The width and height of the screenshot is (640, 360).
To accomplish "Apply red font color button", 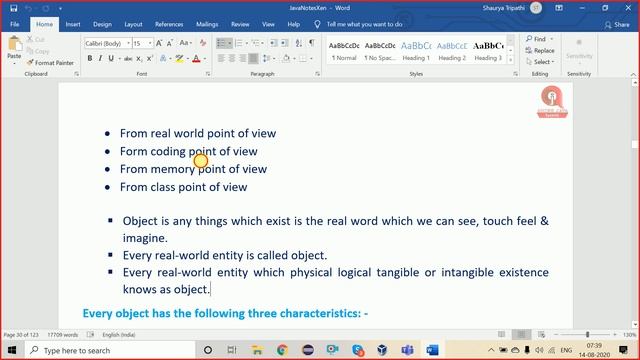I will (196, 59).
